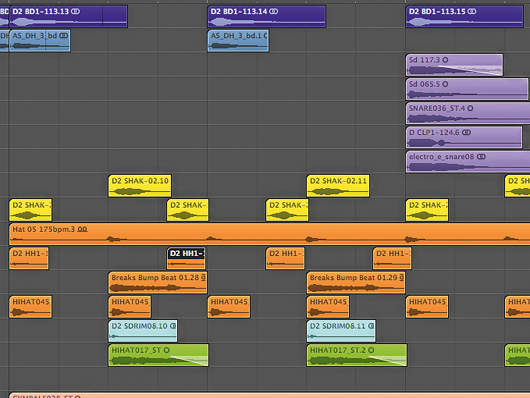Select the D2 SDRIM08.11 rimshot region
Viewport: 530px width, 398px height.
(341, 331)
